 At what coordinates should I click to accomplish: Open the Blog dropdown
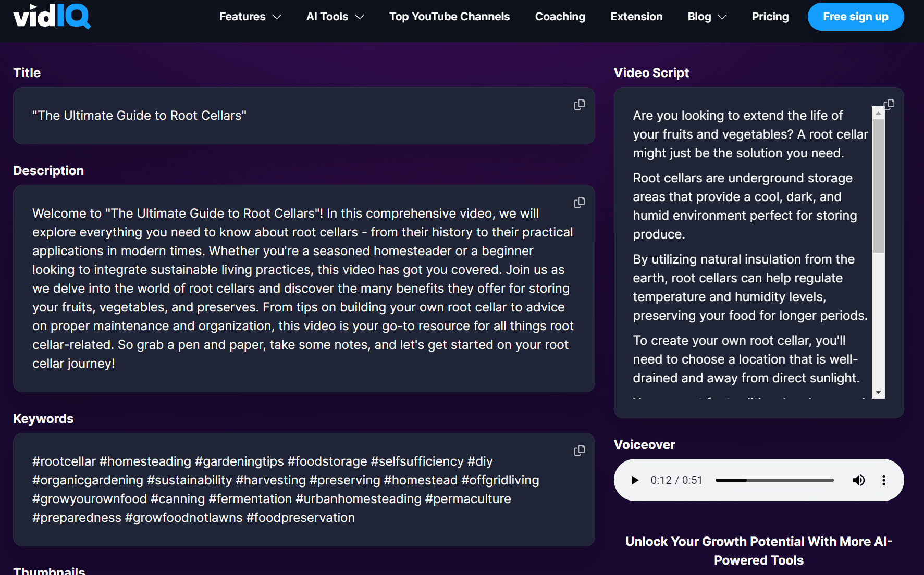click(x=707, y=16)
